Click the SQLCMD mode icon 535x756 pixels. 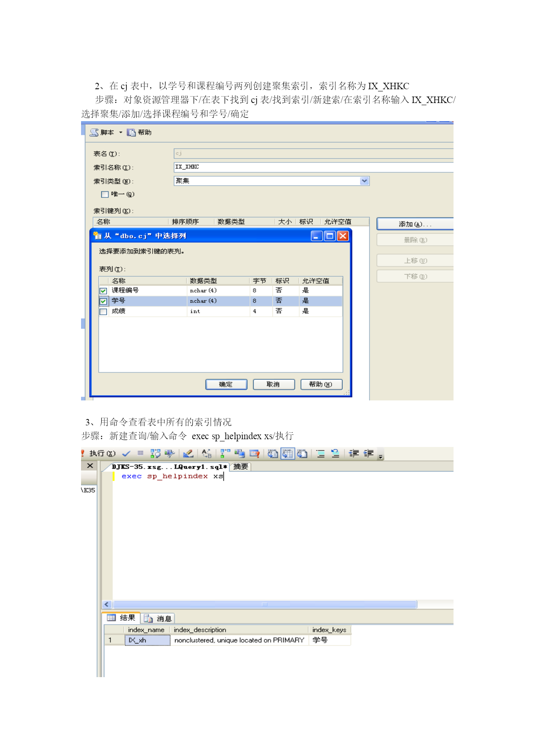254,453
